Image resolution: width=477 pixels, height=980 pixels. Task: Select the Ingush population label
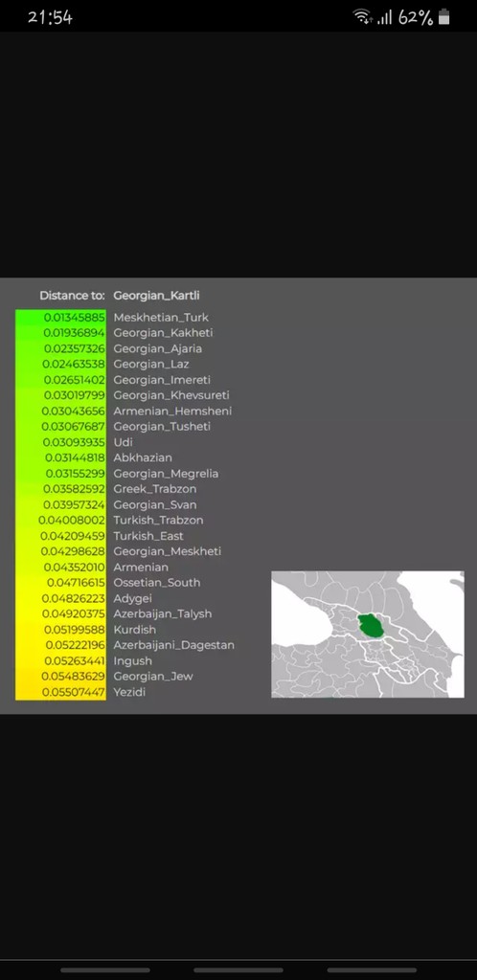click(x=132, y=661)
